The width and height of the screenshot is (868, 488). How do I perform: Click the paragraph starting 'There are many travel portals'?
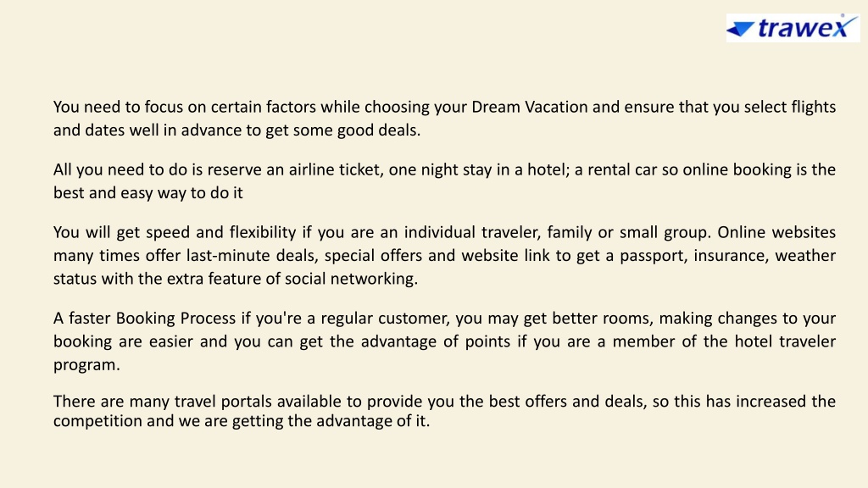[x=444, y=411]
